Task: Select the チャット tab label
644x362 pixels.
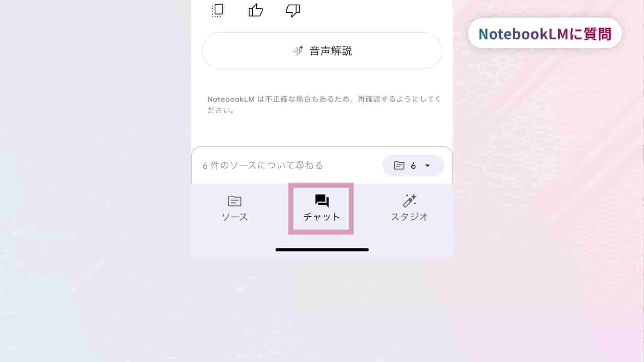Action: click(322, 217)
